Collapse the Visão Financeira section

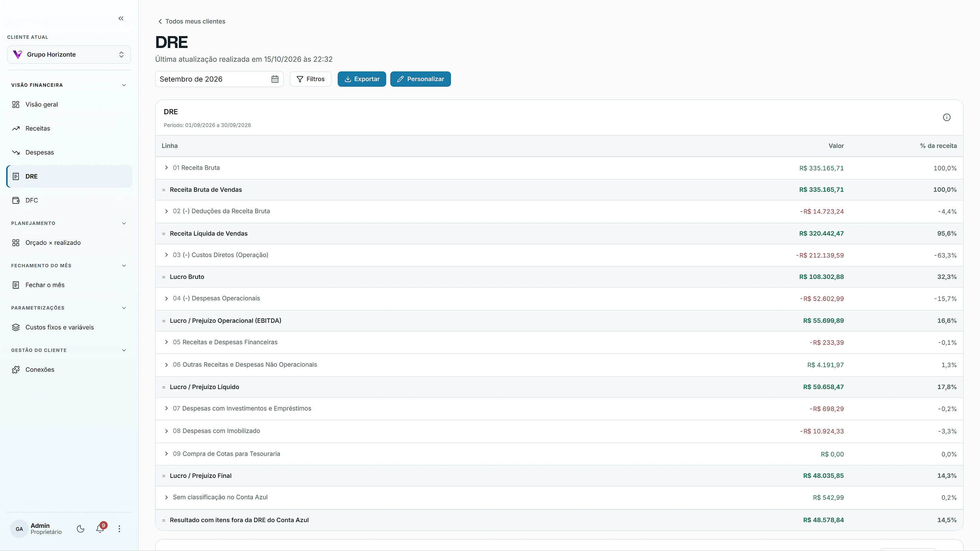124,85
